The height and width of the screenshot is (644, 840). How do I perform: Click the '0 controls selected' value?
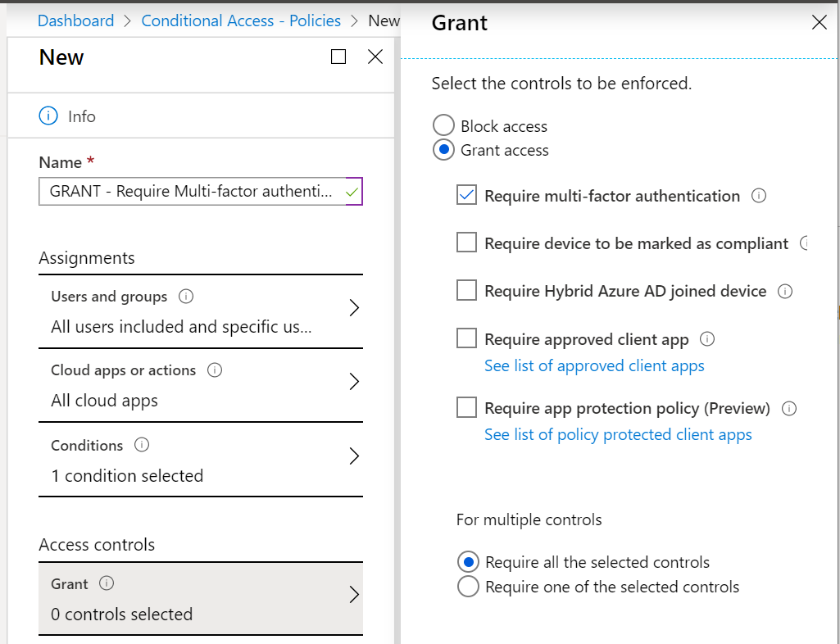click(121, 614)
